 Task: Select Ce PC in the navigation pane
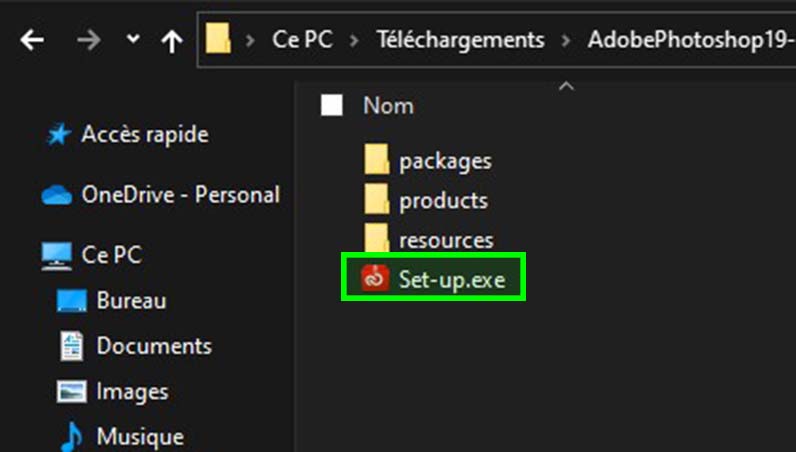tap(111, 255)
